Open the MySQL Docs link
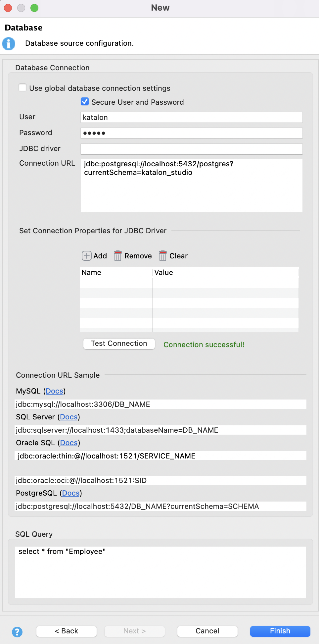 point(54,391)
